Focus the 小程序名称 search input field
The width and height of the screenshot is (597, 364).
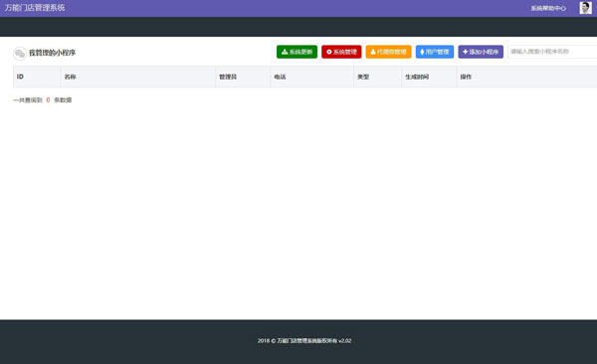click(552, 52)
